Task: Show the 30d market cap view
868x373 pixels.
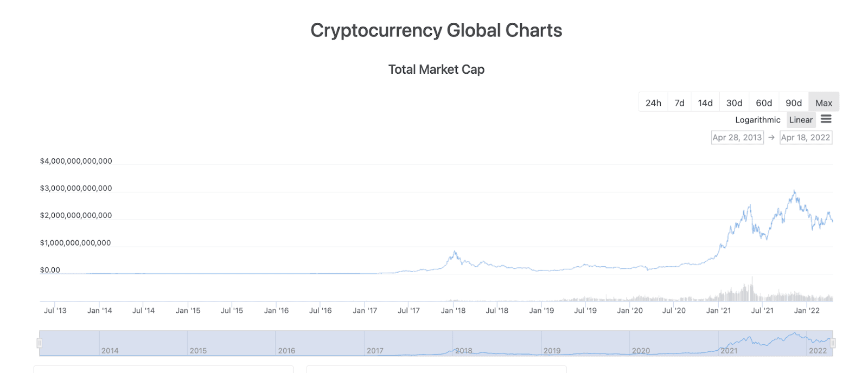Action: 734,102
